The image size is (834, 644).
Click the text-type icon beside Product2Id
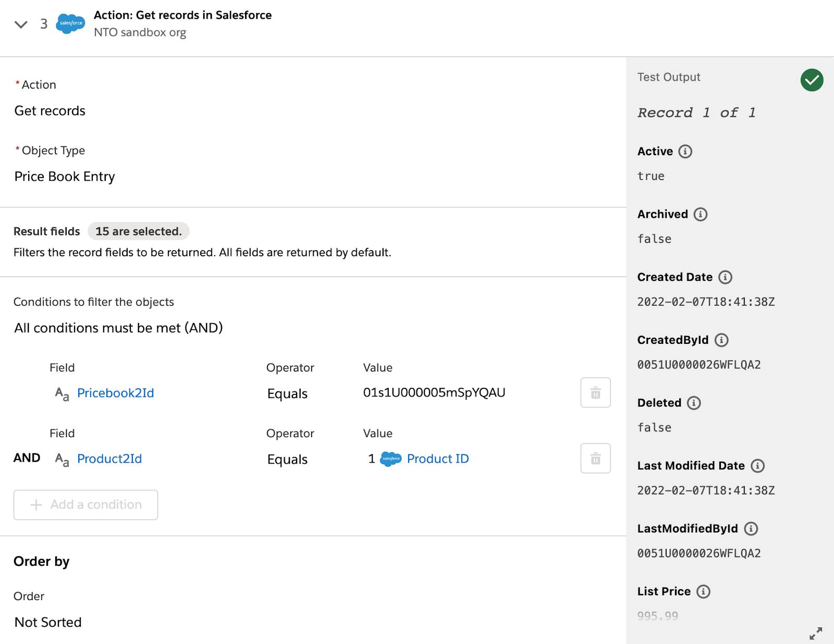pos(62,459)
